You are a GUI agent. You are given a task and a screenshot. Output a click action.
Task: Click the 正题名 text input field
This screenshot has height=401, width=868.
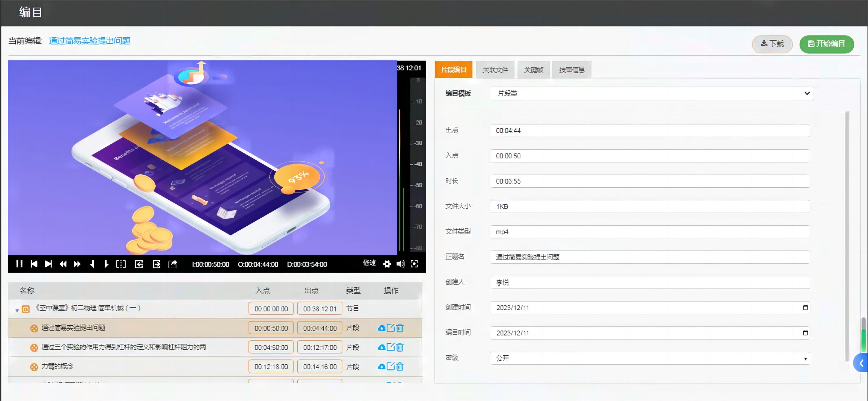click(650, 257)
